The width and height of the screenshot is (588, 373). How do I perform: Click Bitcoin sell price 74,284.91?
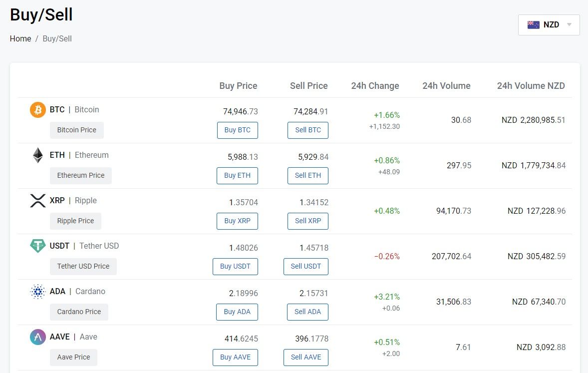[x=311, y=111]
